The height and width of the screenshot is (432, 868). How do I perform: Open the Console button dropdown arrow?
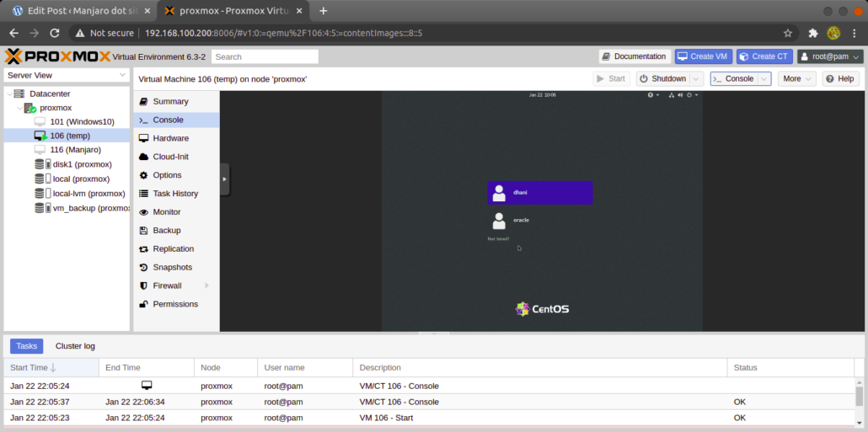click(x=764, y=79)
